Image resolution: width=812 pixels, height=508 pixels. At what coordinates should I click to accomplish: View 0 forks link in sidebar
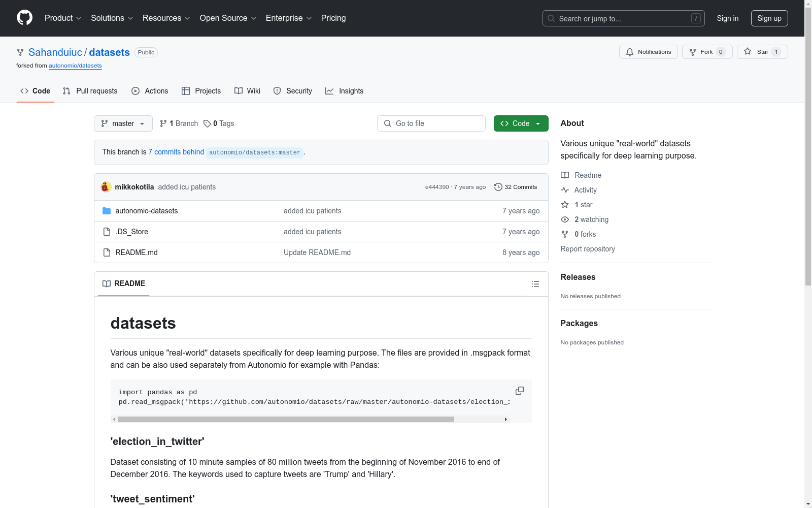coord(579,234)
